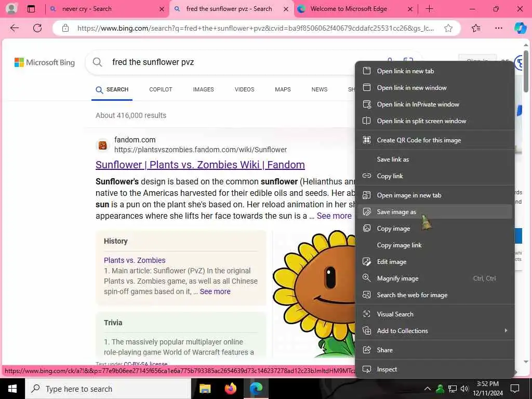Click the site info lock icon
Screen dimensions: 532x399
(x=65, y=28)
